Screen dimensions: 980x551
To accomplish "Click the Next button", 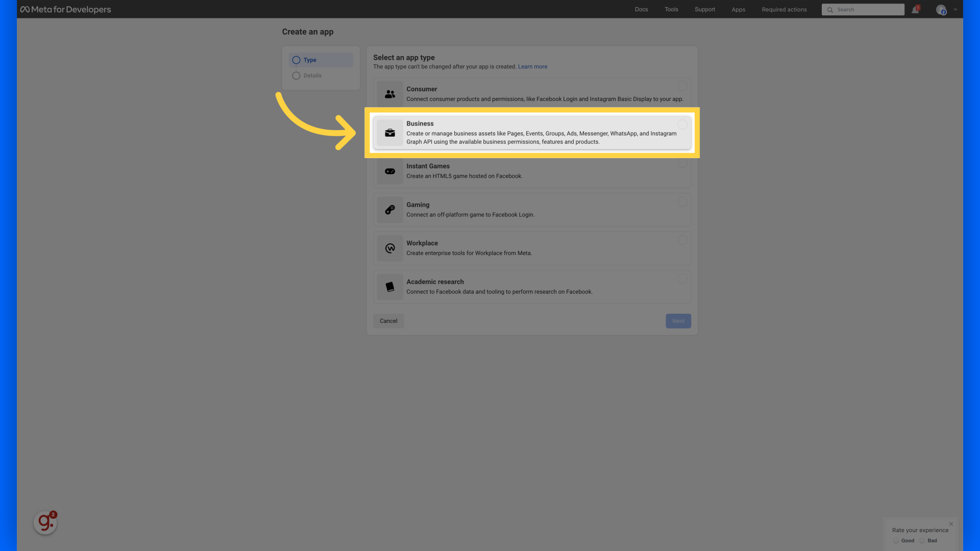I will 678,321.
